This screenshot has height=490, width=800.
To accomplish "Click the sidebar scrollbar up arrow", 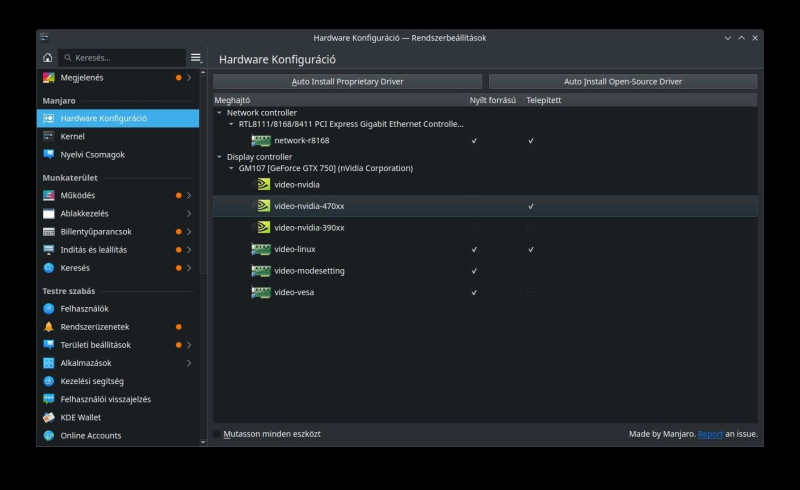I will [203, 72].
